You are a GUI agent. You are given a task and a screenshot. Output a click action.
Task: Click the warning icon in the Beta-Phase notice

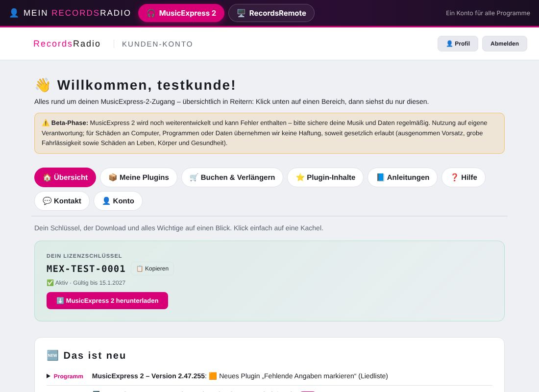[46, 123]
